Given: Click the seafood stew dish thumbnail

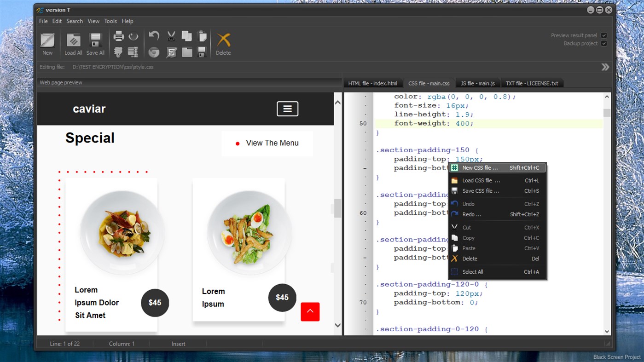Looking at the screenshot, I should tap(122, 232).
